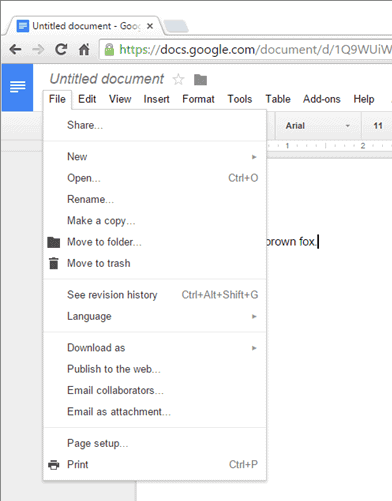Open the Table menu
Image resolution: width=392 pixels, height=501 pixels.
278,99
